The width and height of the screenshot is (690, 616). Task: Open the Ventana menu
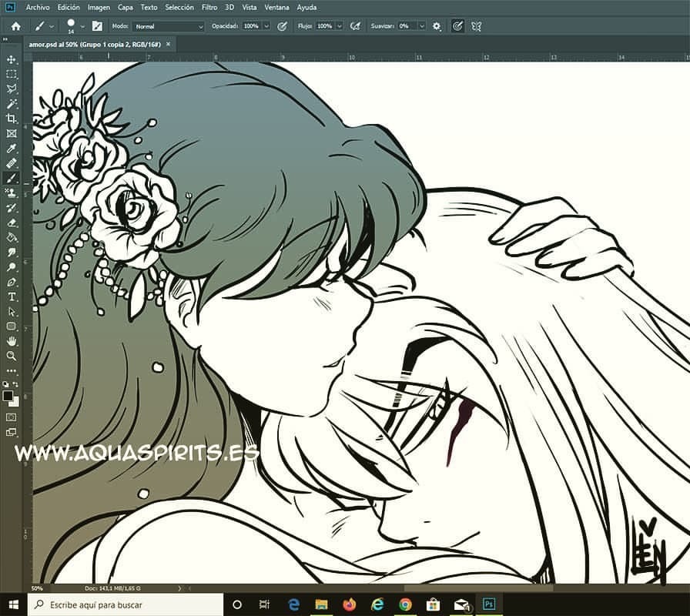click(x=276, y=8)
